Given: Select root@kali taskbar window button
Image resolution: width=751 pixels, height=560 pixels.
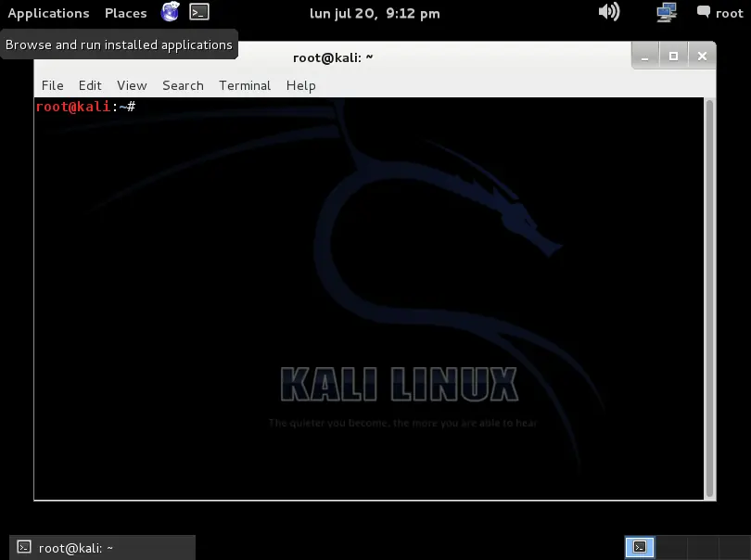Looking at the screenshot, I should point(103,548).
